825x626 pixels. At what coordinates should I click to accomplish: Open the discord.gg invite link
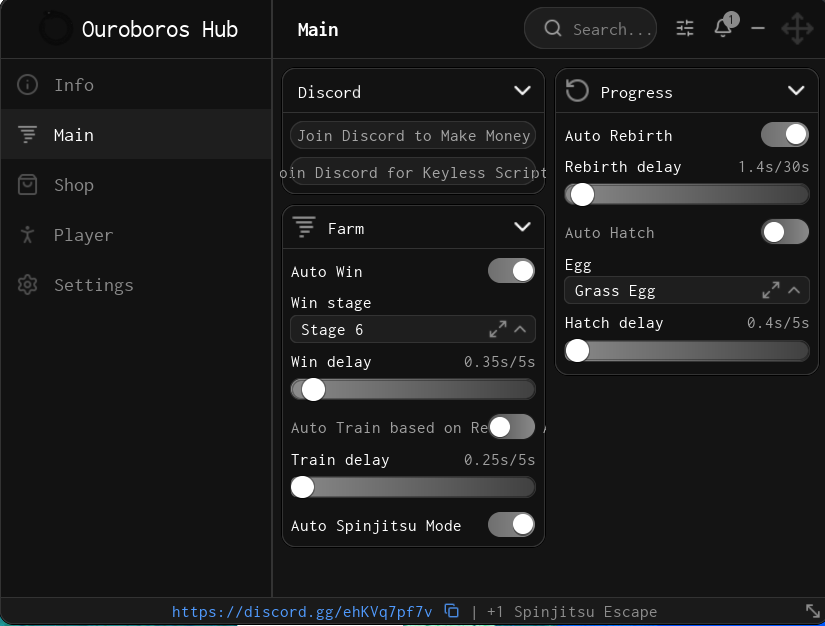[302, 611]
